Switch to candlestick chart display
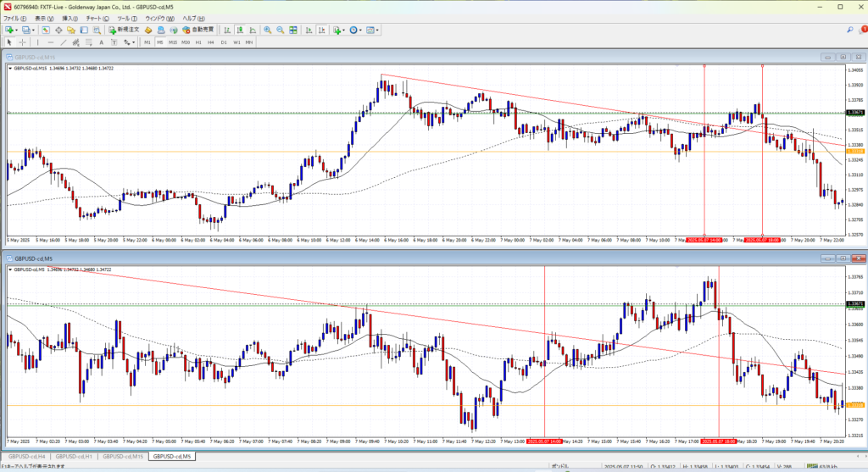Image resolution: width=868 pixels, height=472 pixels. pyautogui.click(x=237, y=30)
